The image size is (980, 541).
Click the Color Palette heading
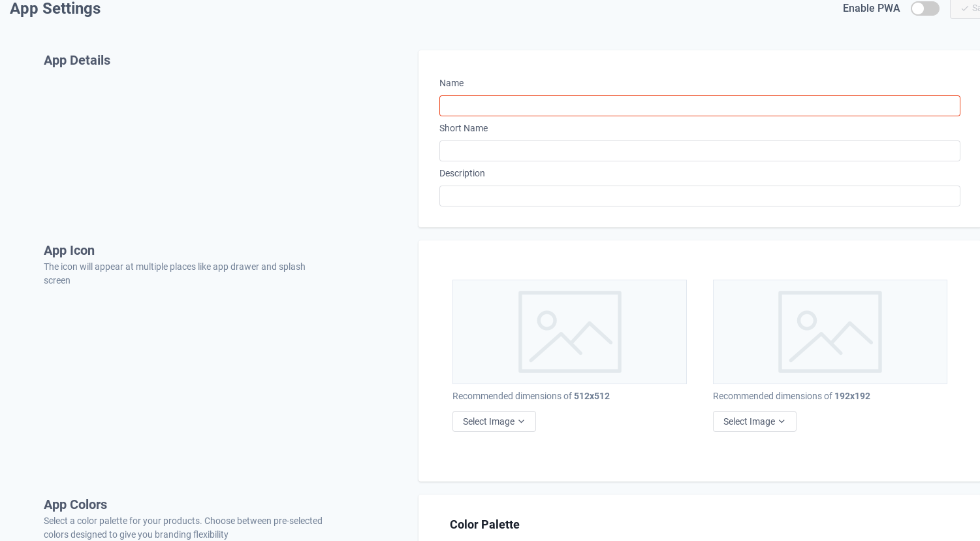[x=484, y=525]
